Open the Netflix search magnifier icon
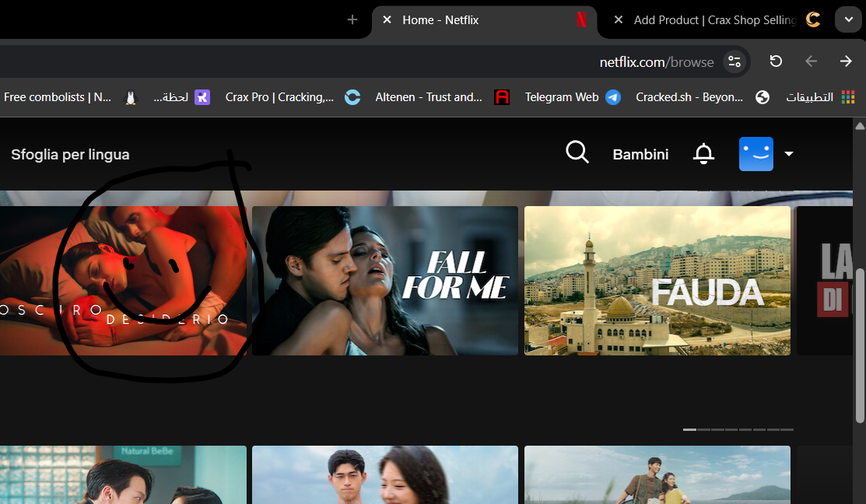Screen dimensions: 866x504 click(x=577, y=153)
